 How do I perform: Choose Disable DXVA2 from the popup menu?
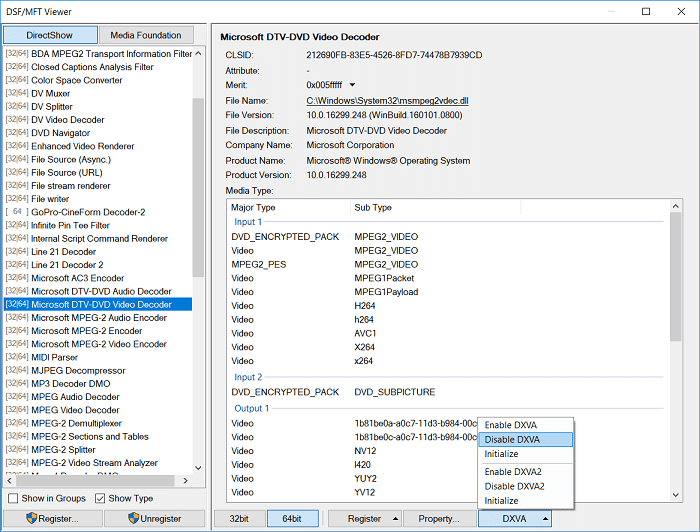tap(525, 486)
